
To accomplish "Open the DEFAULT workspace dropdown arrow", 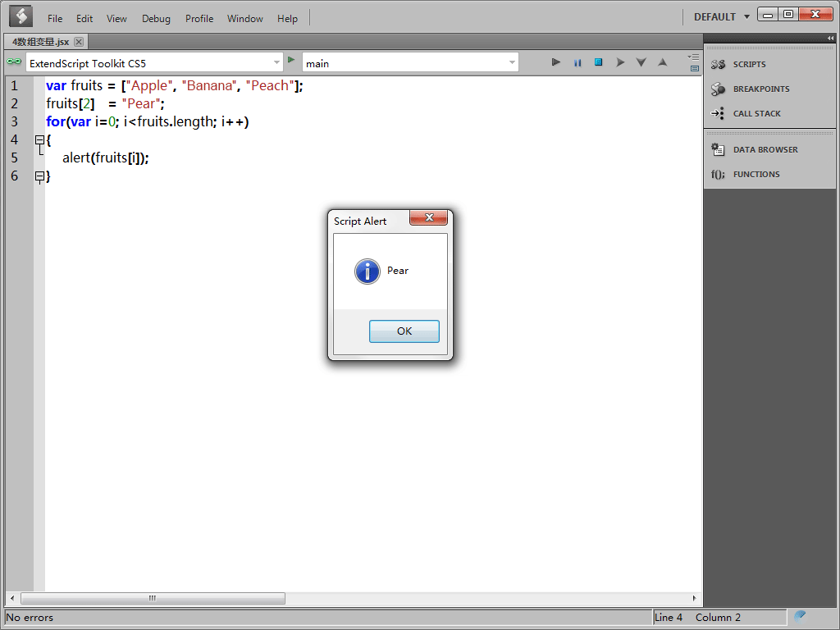I will pyautogui.click(x=746, y=17).
